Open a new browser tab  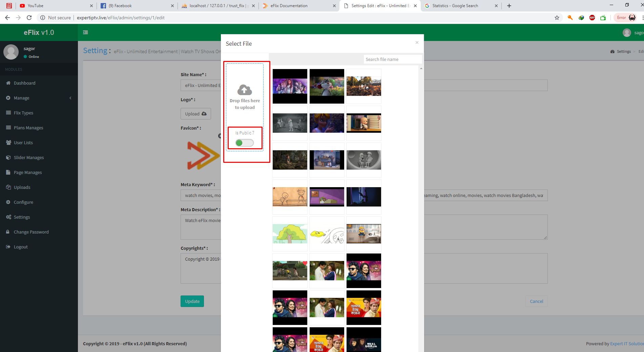coord(509,6)
